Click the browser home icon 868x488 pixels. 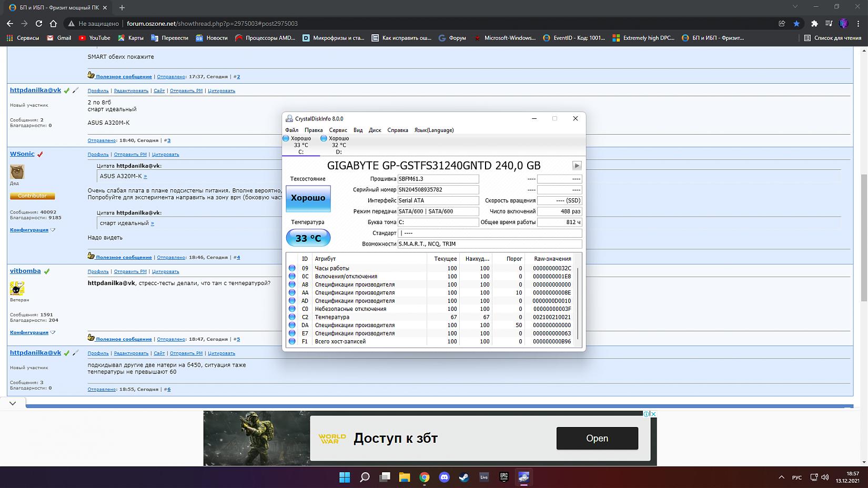click(x=53, y=23)
